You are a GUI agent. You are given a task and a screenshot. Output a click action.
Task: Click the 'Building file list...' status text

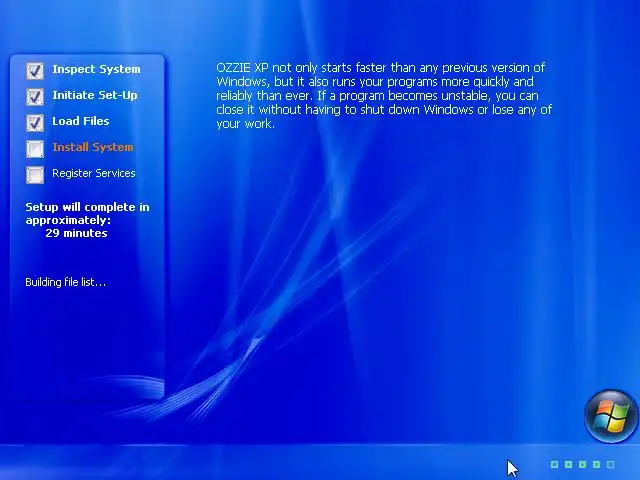click(x=66, y=282)
